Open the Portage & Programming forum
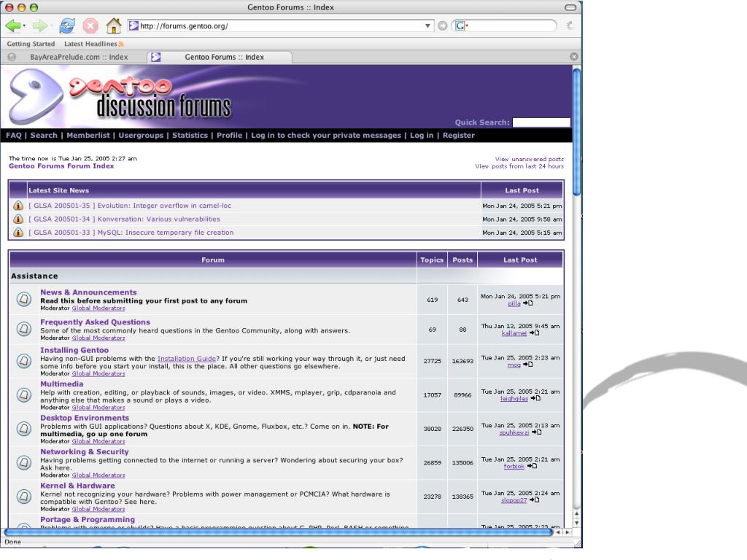747x560 pixels. coord(88,519)
